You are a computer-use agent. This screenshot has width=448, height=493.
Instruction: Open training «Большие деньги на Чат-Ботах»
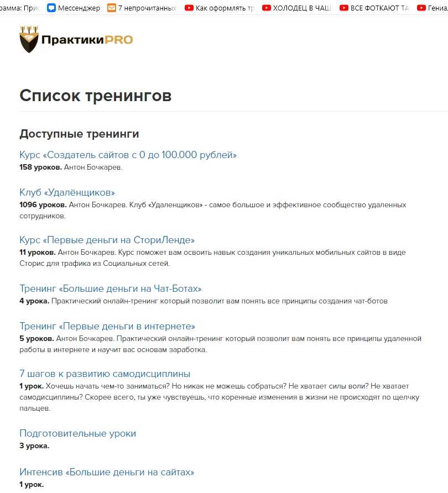point(111,289)
